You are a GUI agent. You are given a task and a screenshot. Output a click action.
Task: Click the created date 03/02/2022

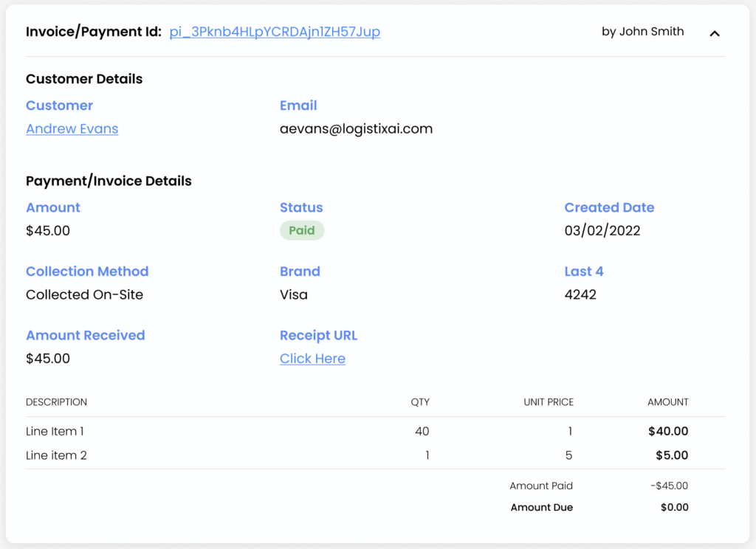602,231
